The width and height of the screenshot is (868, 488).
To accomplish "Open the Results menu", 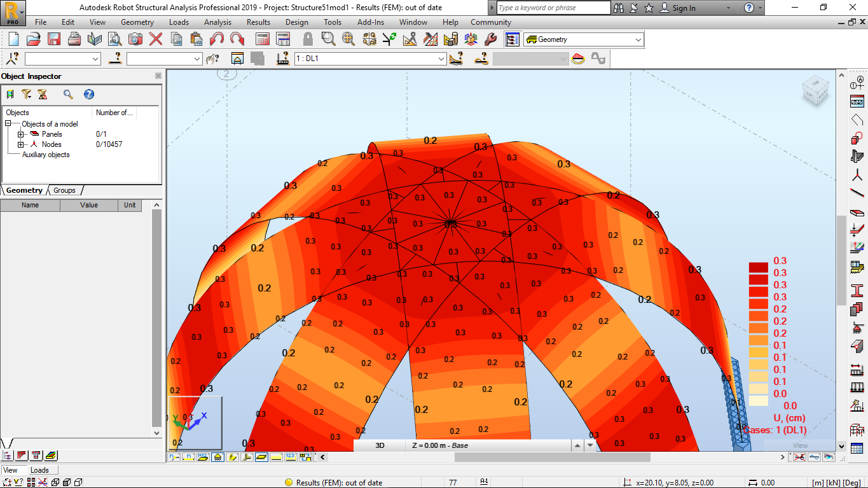I will (258, 22).
